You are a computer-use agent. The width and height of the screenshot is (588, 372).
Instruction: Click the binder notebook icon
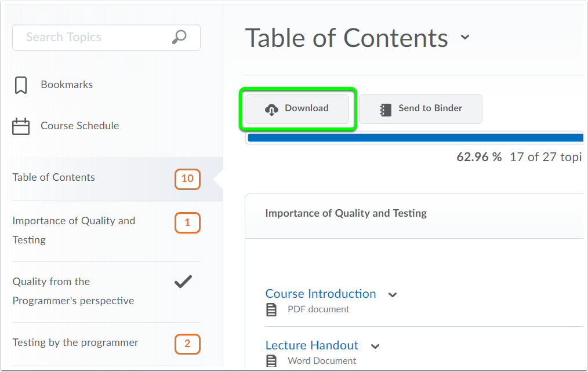pyautogui.click(x=386, y=110)
